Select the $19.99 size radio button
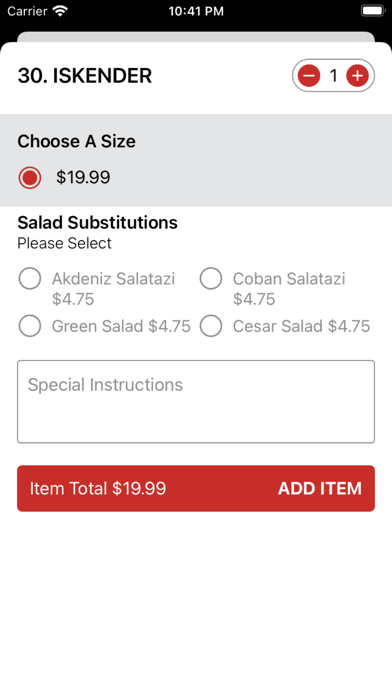The height and width of the screenshot is (696, 392). click(30, 178)
